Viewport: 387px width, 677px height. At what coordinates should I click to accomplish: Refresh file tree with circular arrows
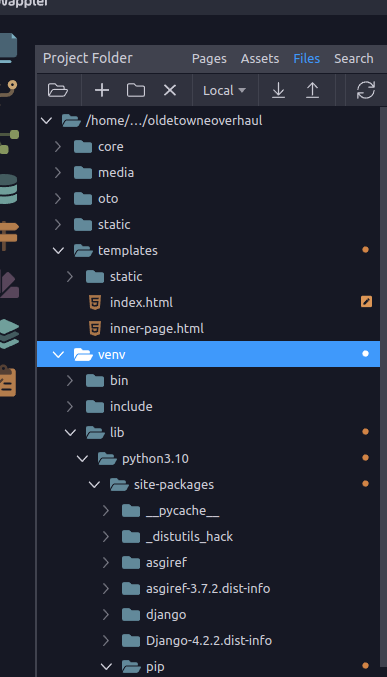(365, 90)
